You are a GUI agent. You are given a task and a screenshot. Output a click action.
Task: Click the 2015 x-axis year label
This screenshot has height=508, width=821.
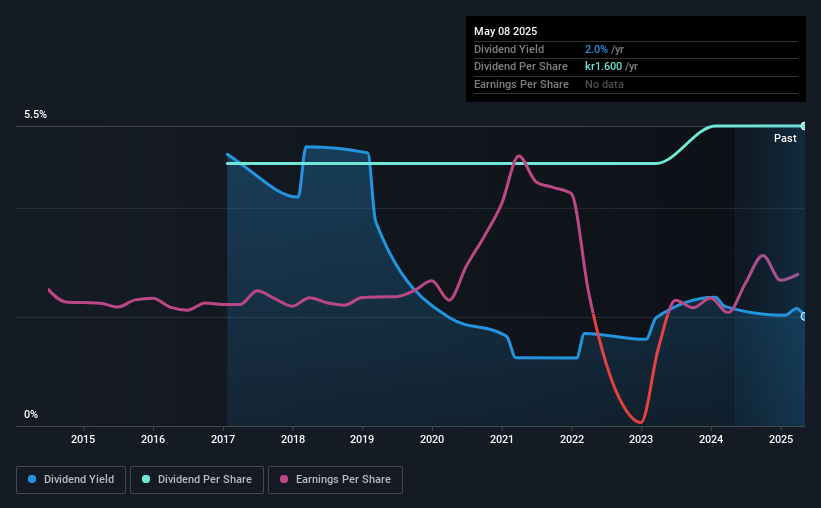pos(83,439)
